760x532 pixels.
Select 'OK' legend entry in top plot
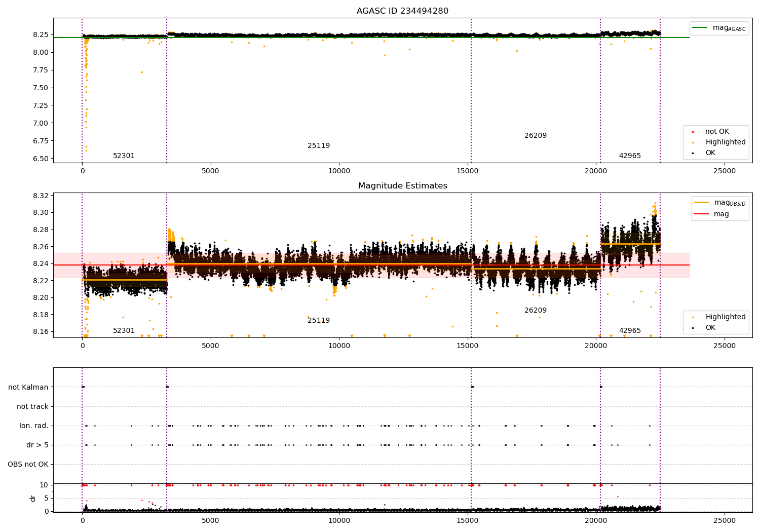pyautogui.click(x=710, y=153)
